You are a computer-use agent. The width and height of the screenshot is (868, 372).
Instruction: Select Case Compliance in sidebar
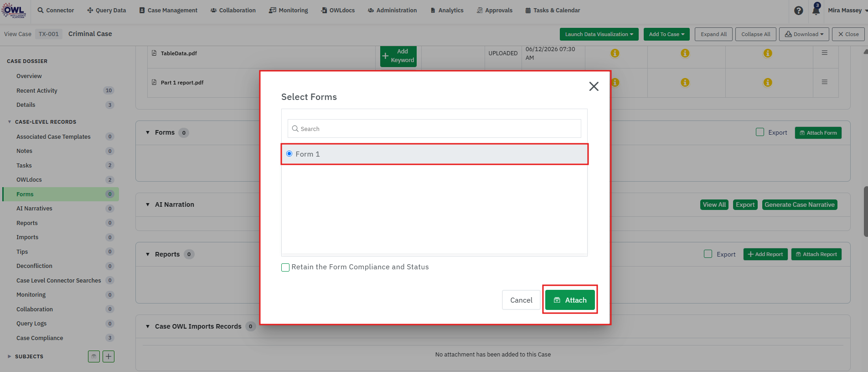[40, 338]
